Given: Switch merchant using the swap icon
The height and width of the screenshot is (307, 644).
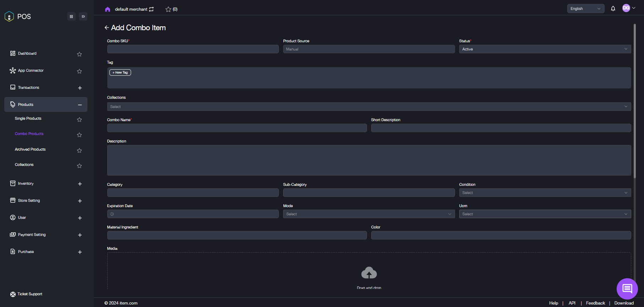Looking at the screenshot, I should point(152,9).
